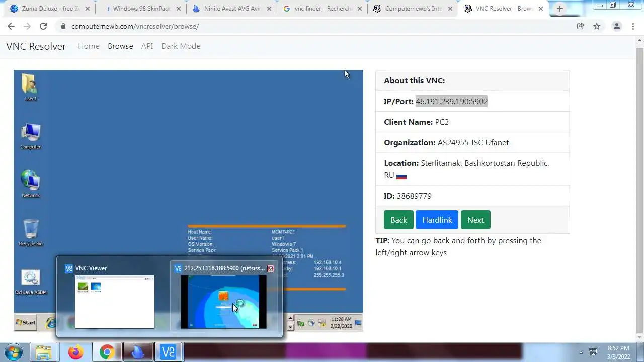The image size is (644, 362).
Task: Click the VNC Viewer taskbar button
Action: coord(168,352)
